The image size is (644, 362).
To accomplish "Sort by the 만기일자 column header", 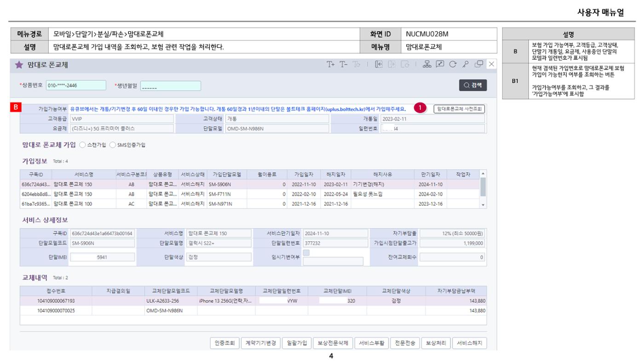I will click(x=431, y=175).
